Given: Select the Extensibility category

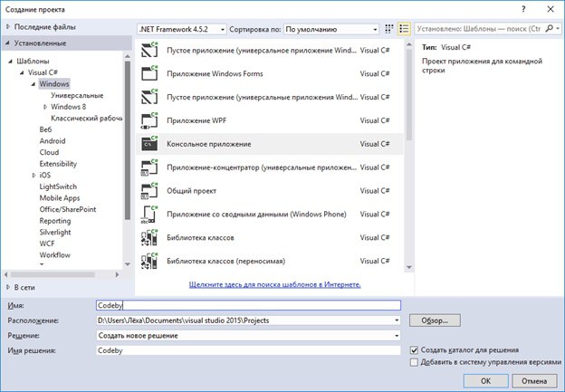Looking at the screenshot, I should (58, 164).
